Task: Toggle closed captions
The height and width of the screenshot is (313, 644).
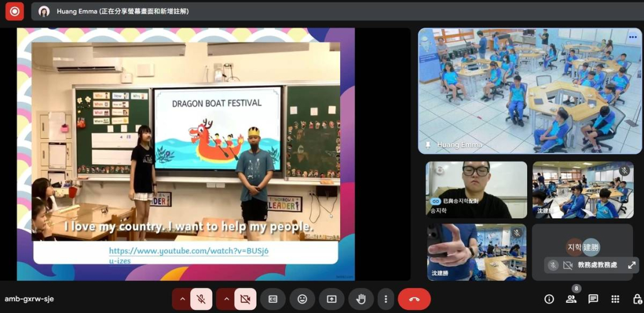Action: pyautogui.click(x=273, y=299)
